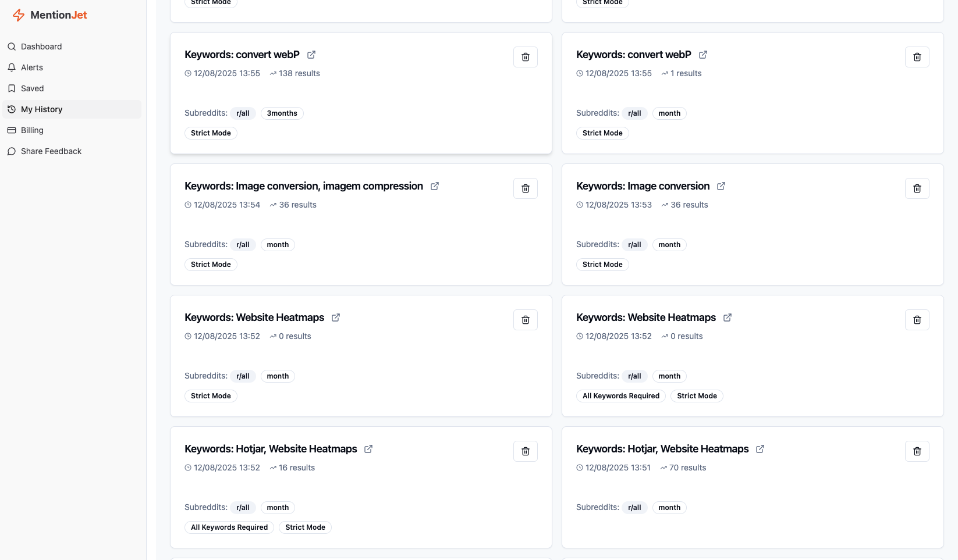Click All Keywords Required badge on 16 results card
Viewport: 958px width, 560px height.
229,527
